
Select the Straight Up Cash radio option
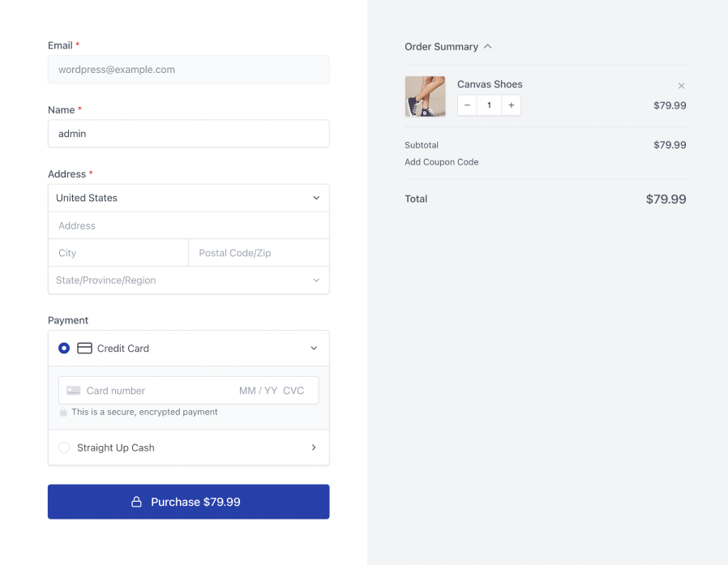[x=64, y=447]
